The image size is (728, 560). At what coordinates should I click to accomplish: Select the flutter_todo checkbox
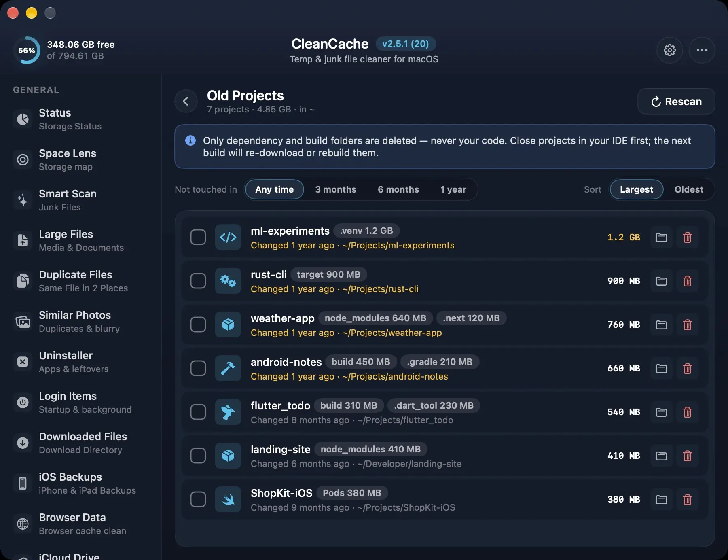tap(198, 412)
